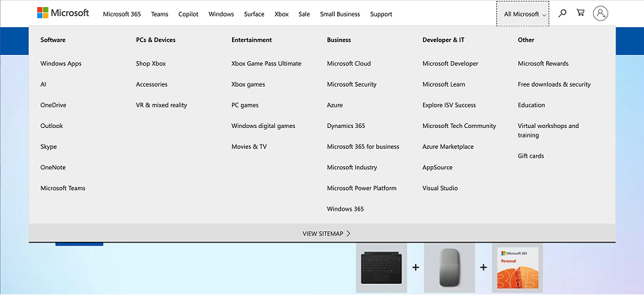Open the Copilot nav item

[x=188, y=14]
